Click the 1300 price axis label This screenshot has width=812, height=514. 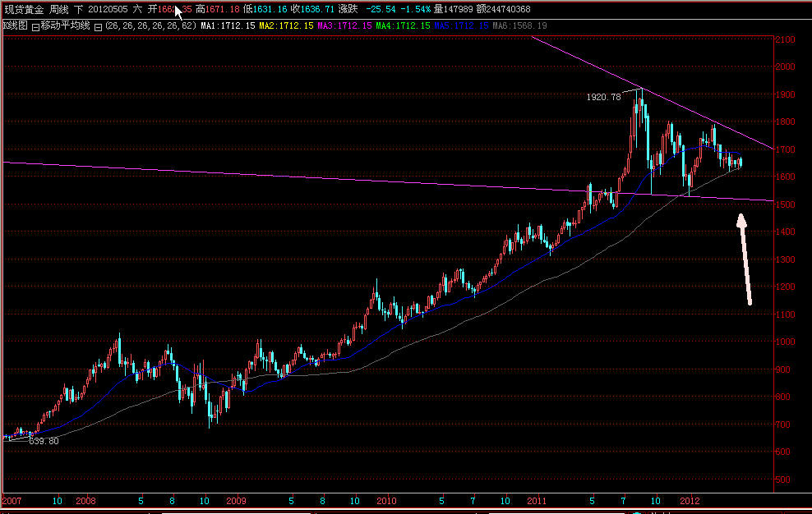[785, 259]
